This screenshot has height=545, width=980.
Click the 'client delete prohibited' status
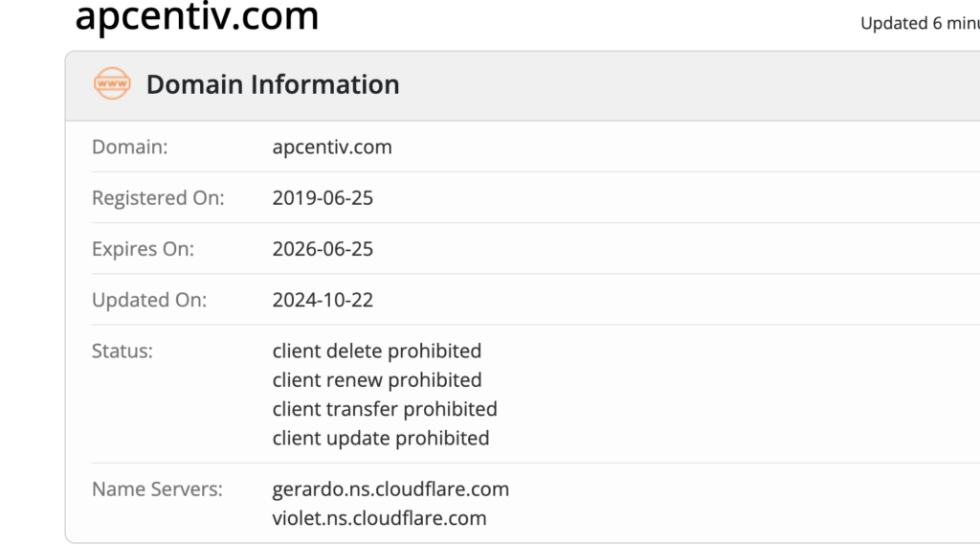click(376, 351)
